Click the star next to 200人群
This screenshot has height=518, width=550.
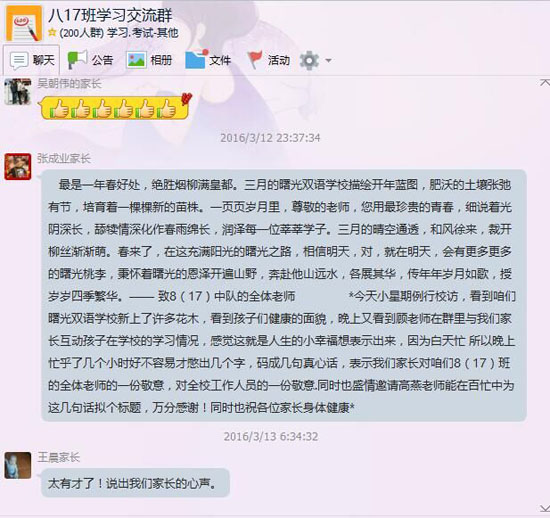click(52, 33)
